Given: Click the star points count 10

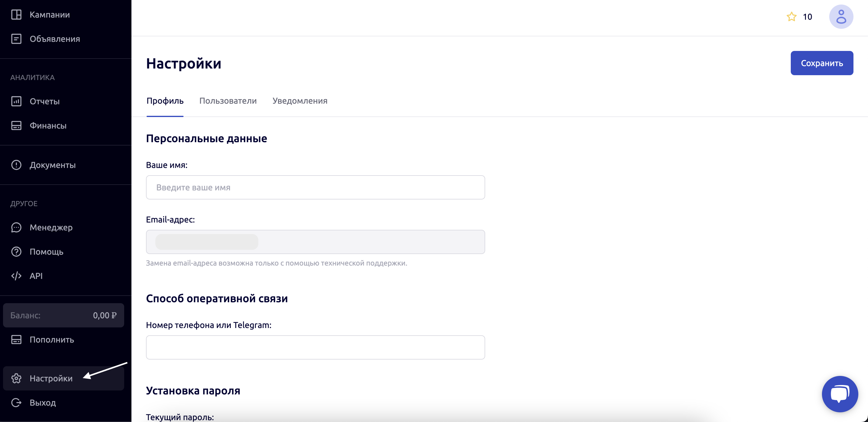Looking at the screenshot, I should coord(807,17).
